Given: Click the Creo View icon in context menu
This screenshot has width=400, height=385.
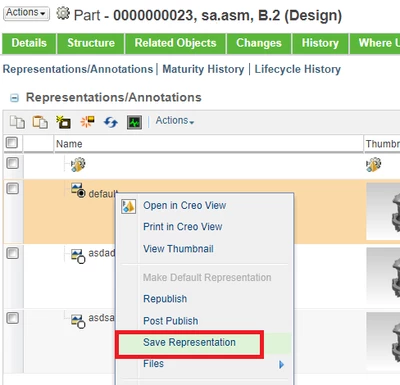Looking at the screenshot, I should click(128, 206).
